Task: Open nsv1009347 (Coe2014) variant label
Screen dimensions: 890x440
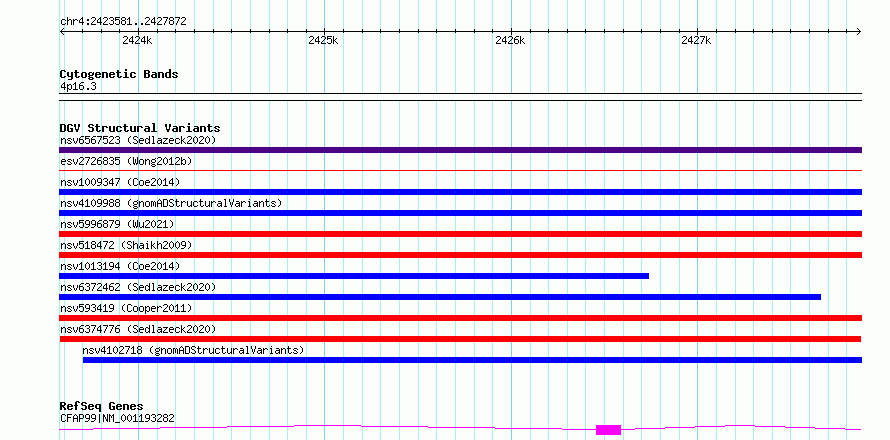Action: tap(120, 182)
